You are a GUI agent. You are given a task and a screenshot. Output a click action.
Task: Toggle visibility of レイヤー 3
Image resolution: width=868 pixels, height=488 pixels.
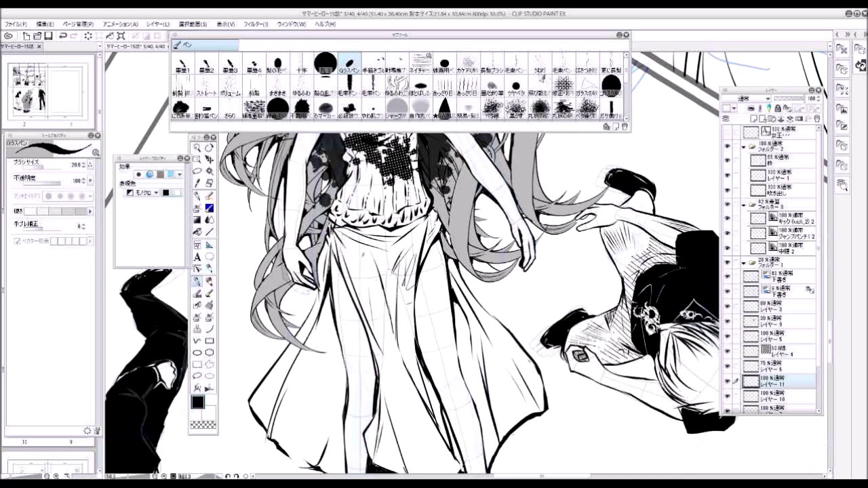[x=727, y=306]
